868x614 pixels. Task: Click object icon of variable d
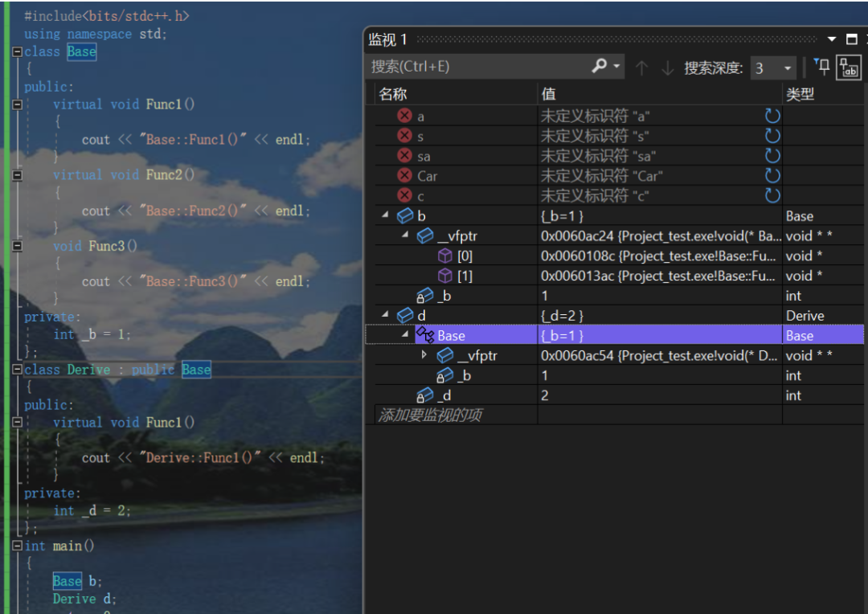[x=405, y=315]
